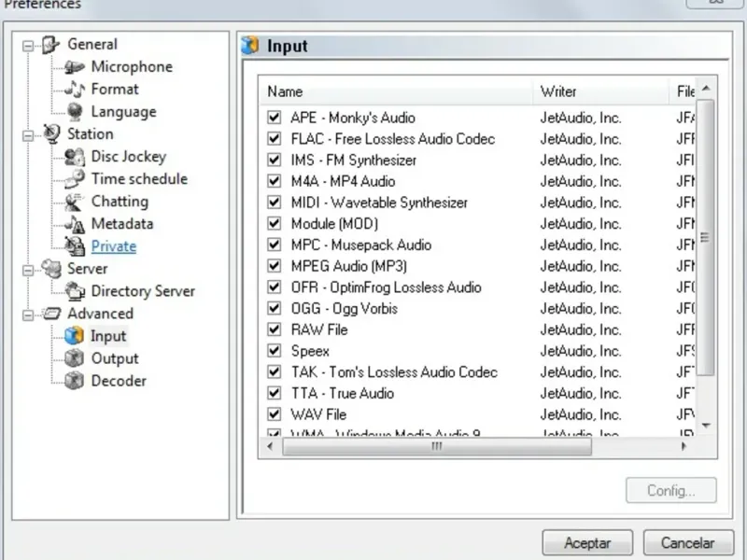Click the Station satellite icon

[x=51, y=133]
